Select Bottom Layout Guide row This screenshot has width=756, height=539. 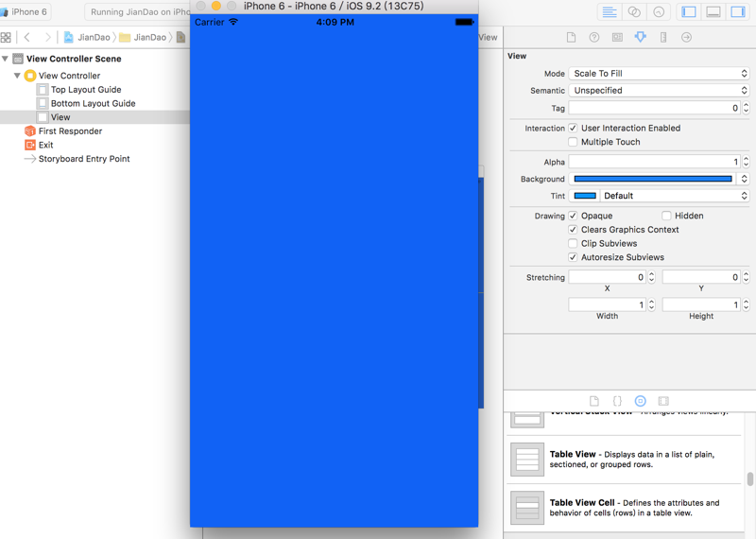pyautogui.click(x=87, y=103)
